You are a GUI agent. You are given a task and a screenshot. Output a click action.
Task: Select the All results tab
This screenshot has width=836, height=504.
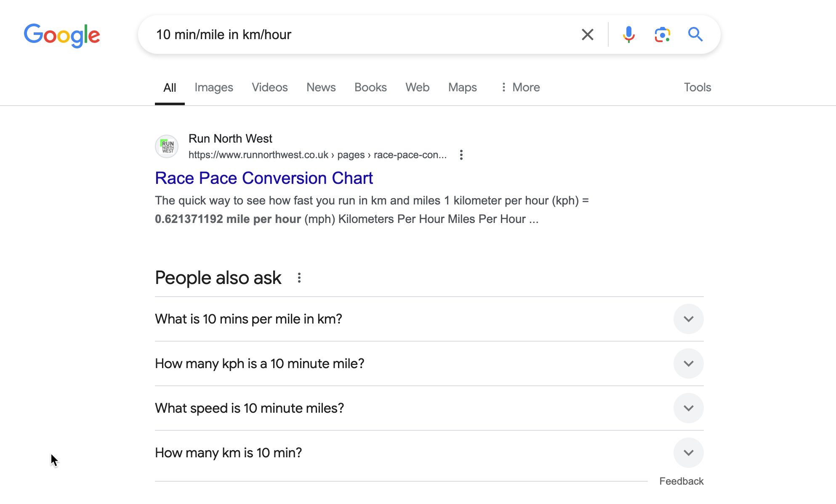click(x=170, y=88)
